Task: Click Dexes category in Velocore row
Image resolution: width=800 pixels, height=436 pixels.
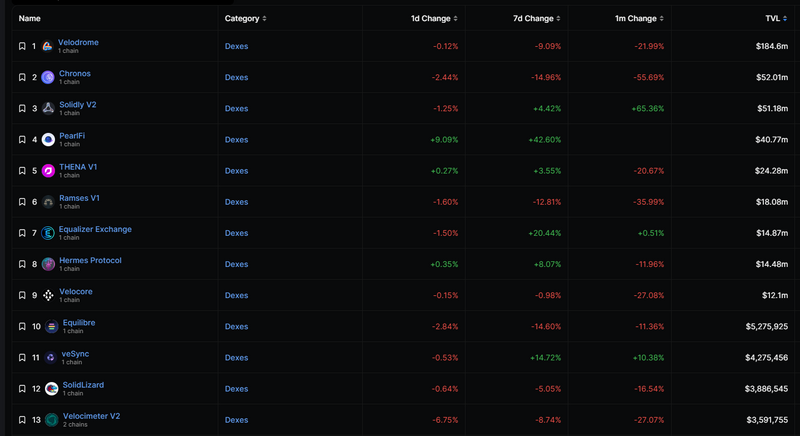Action: (236, 295)
